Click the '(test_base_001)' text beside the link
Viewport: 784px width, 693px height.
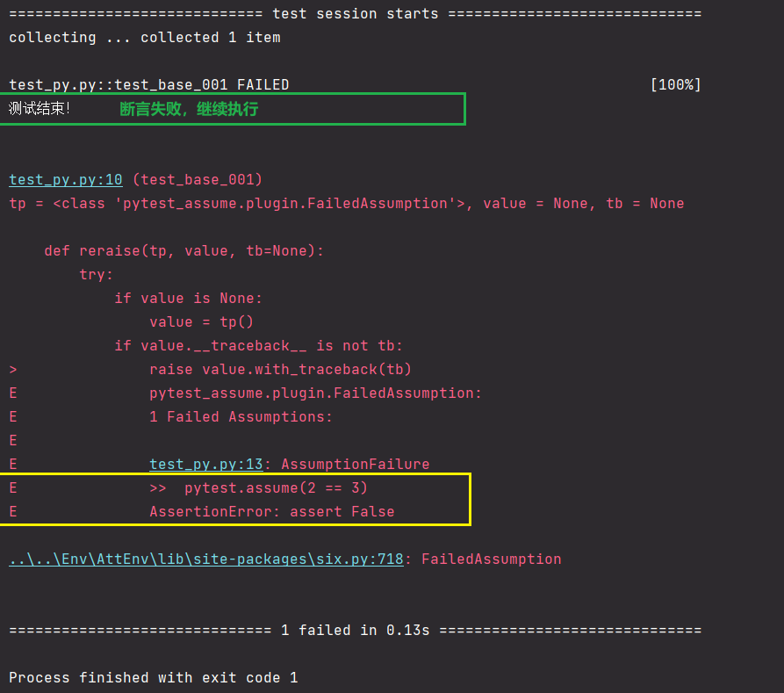(x=198, y=180)
